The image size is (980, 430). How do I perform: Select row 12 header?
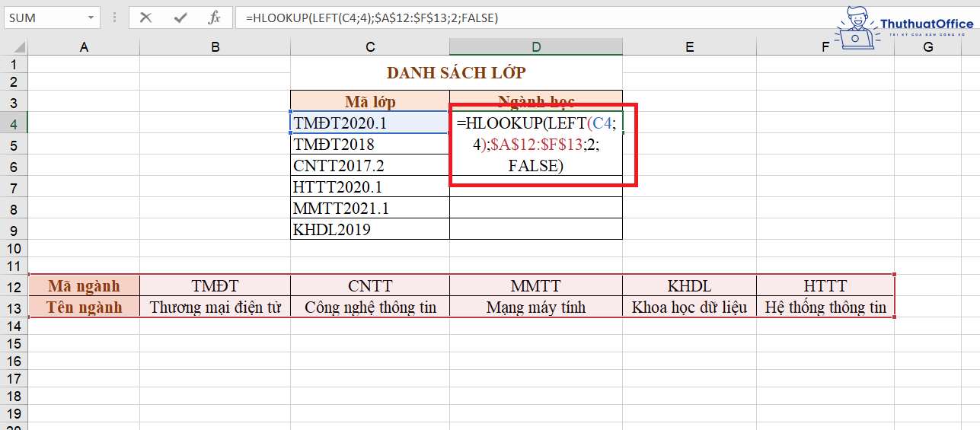tap(14, 286)
